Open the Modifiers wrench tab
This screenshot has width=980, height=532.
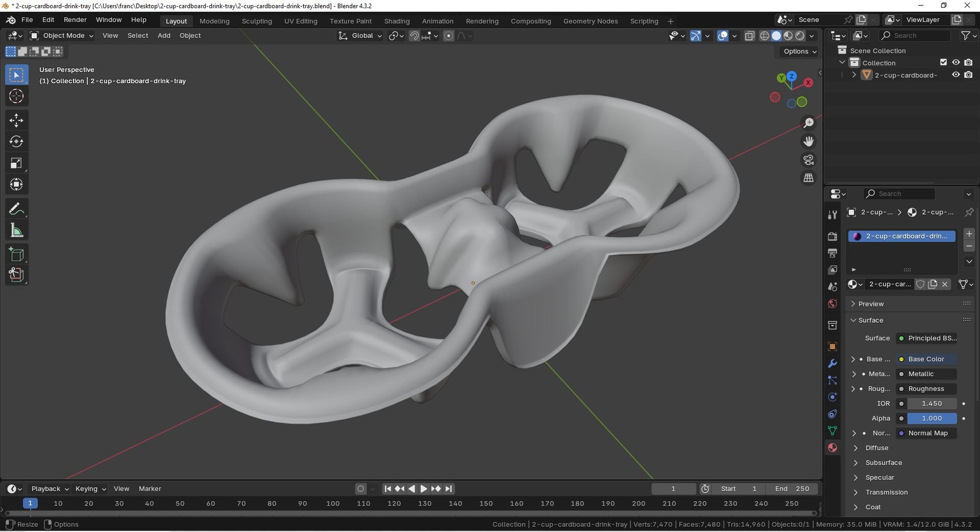tap(832, 364)
